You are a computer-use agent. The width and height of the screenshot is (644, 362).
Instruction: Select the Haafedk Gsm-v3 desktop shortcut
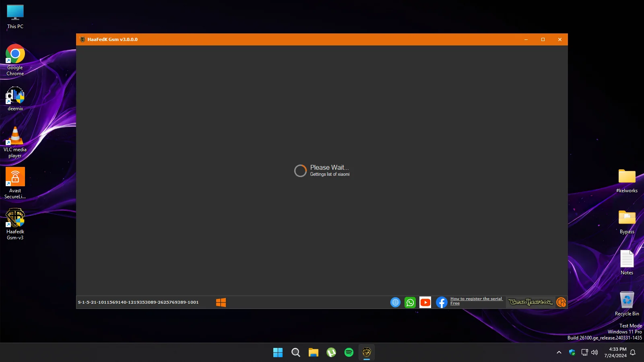point(15,224)
